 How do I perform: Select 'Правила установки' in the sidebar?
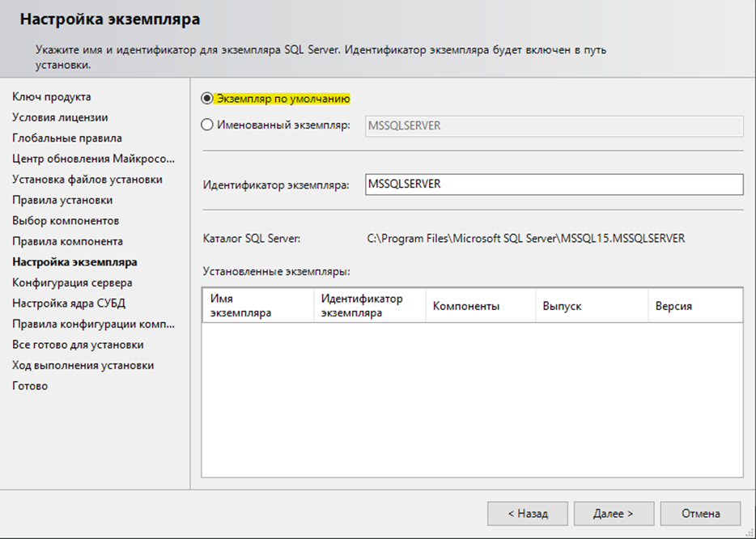tap(62, 200)
